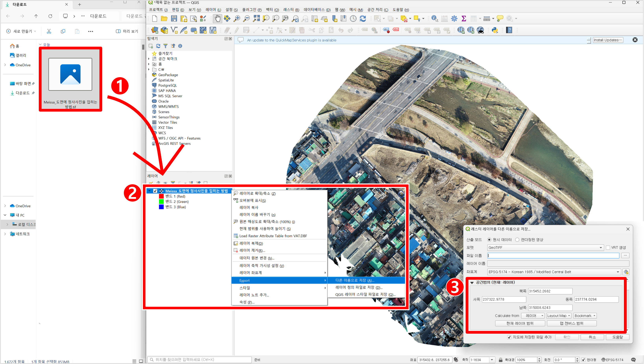The image size is (644, 364).
Task: Click the 현재 레이어 범위 button
Action: [520, 323]
